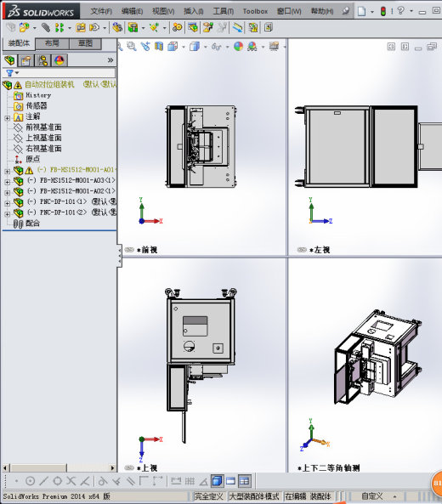442x504 pixels.
Task: Open the Toolbox menu
Action: (255, 11)
